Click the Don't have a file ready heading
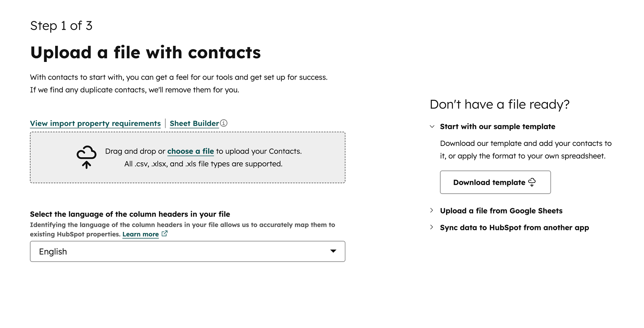This screenshot has height=328, width=644. 499,104
